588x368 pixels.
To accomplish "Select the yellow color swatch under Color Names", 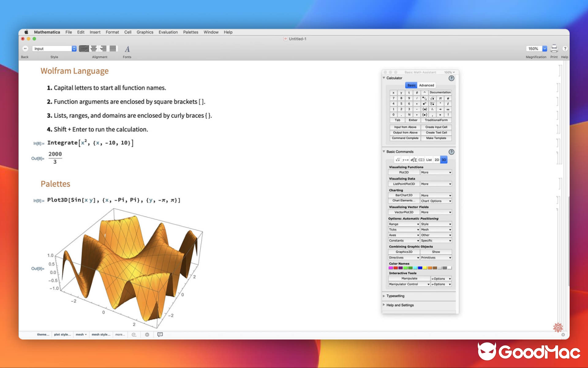I will [x=425, y=267].
